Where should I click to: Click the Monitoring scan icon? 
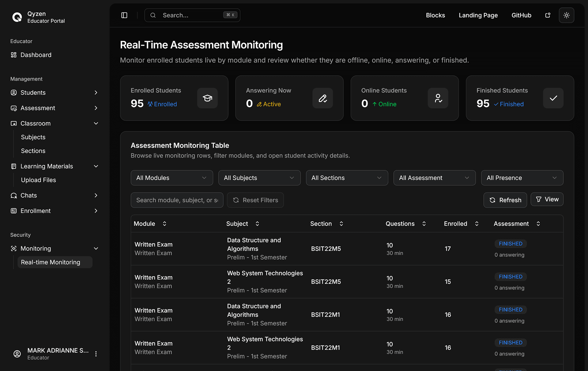pyautogui.click(x=14, y=249)
